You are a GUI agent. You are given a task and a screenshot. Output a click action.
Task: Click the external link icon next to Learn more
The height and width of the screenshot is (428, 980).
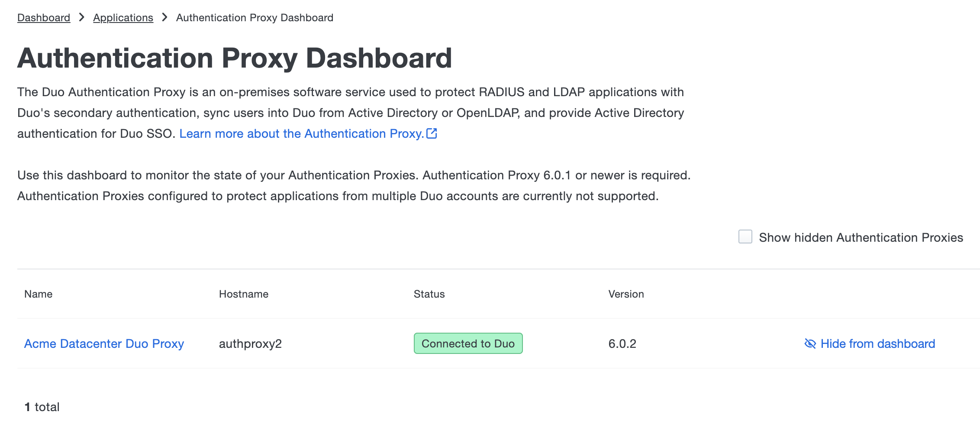click(431, 133)
